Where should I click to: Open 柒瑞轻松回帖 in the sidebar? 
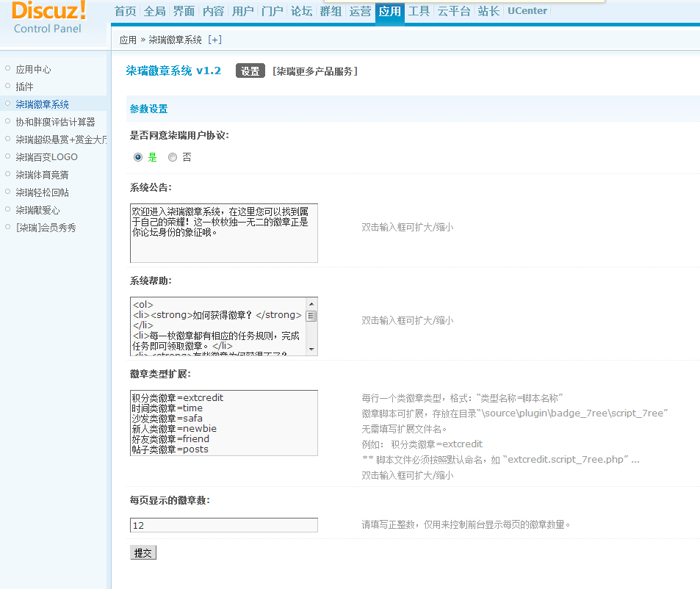[42, 192]
